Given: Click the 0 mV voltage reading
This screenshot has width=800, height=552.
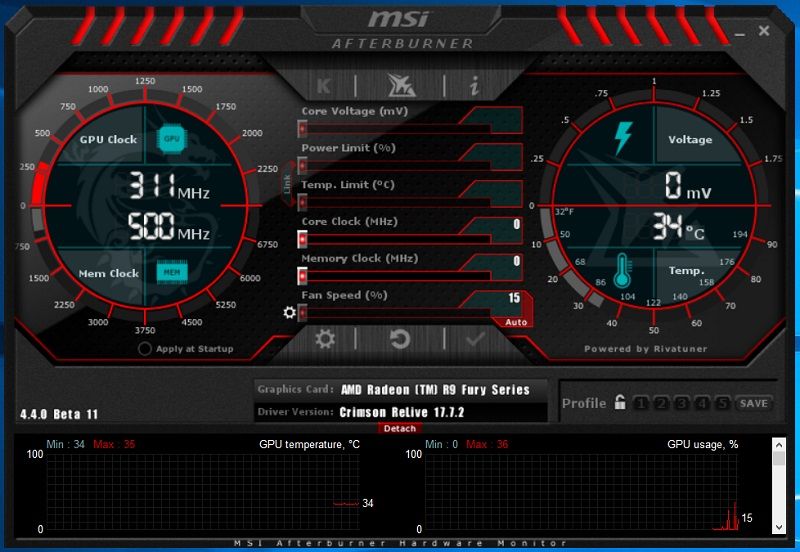Looking at the screenshot, I should point(688,186).
